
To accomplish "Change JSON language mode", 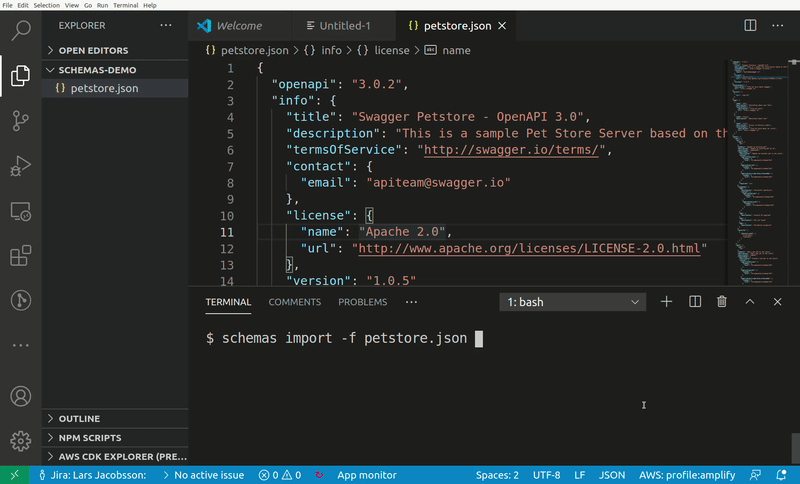I will point(612,475).
